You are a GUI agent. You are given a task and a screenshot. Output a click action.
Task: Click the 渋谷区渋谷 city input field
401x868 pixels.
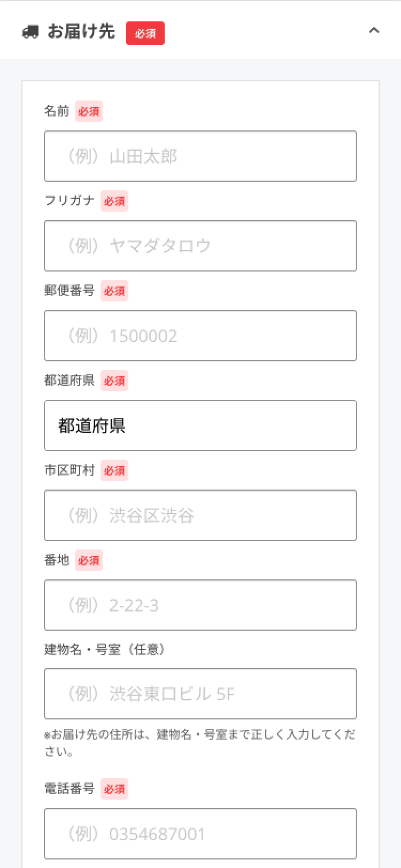200,515
